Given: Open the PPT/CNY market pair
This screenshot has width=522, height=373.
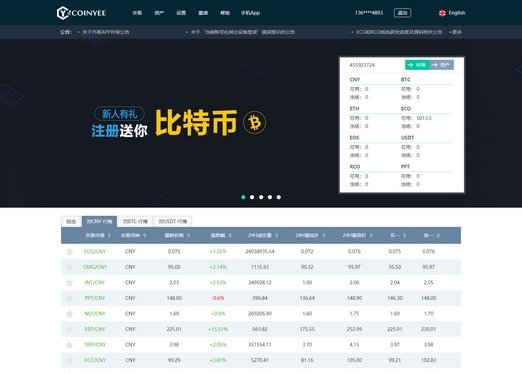Looking at the screenshot, I should (95, 298).
